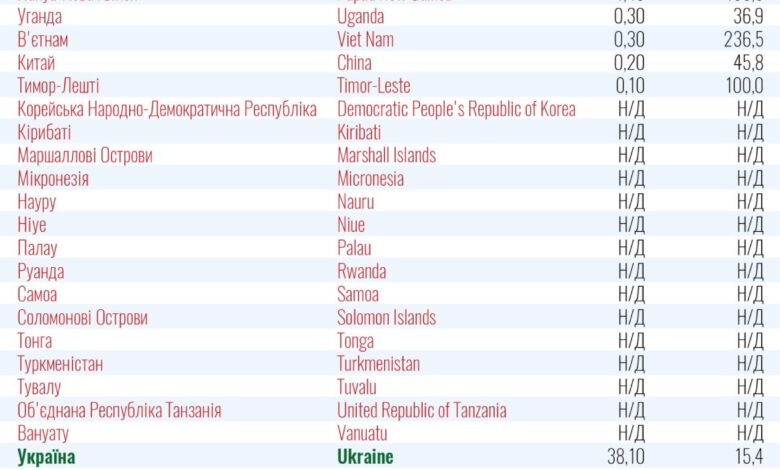
Task: Click the Democratic People's Republic of Korea text
Action: click(456, 109)
